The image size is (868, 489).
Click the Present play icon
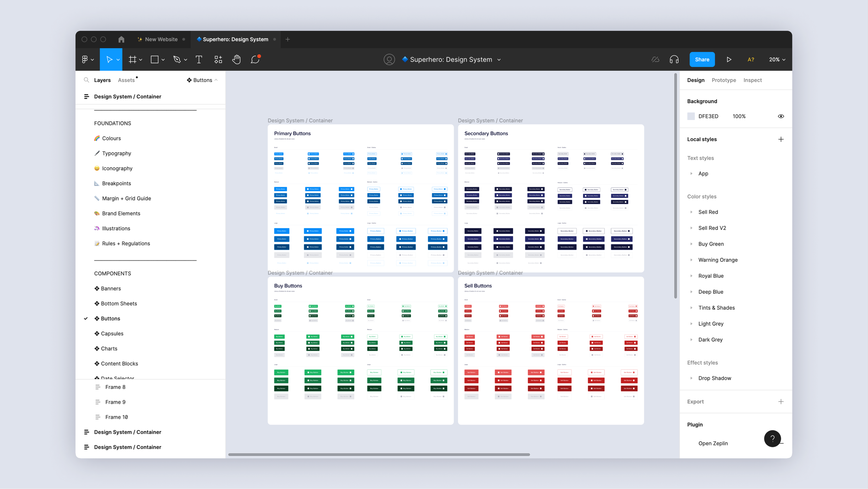click(729, 59)
